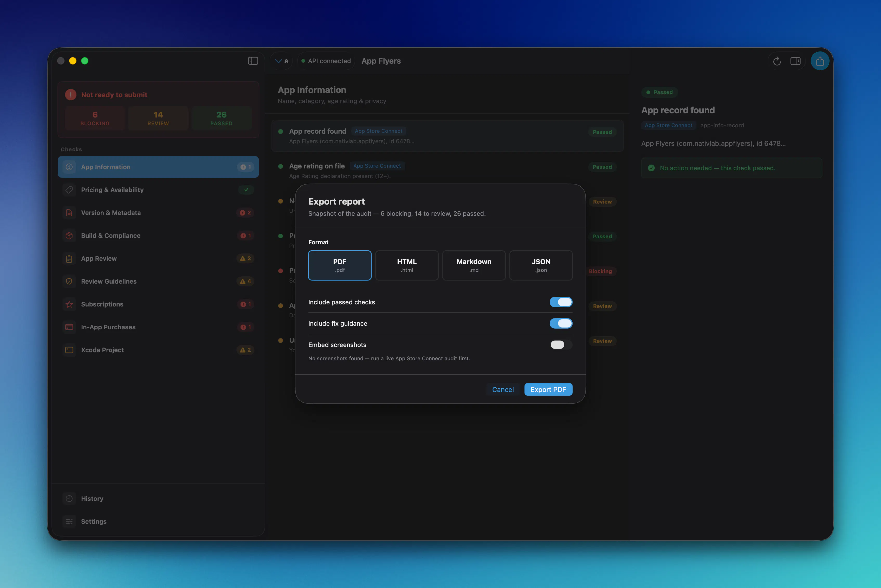This screenshot has height=588, width=881.
Task: Select the App record found check row
Action: (447, 136)
